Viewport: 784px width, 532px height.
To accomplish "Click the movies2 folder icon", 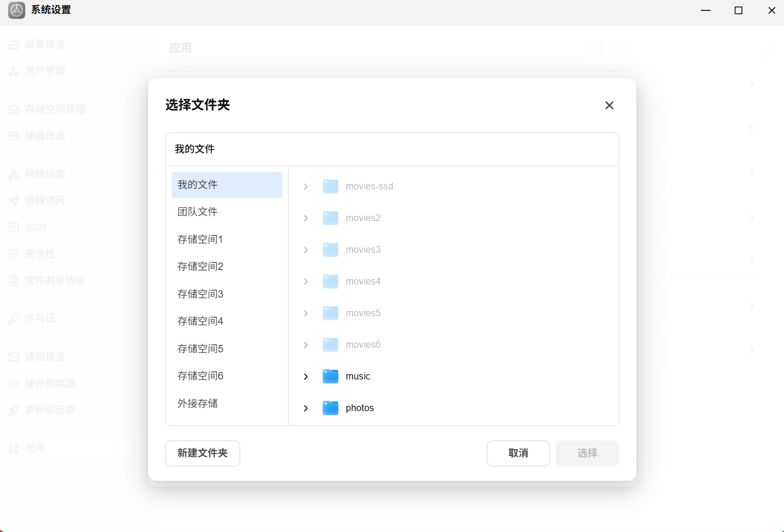I will coord(330,218).
